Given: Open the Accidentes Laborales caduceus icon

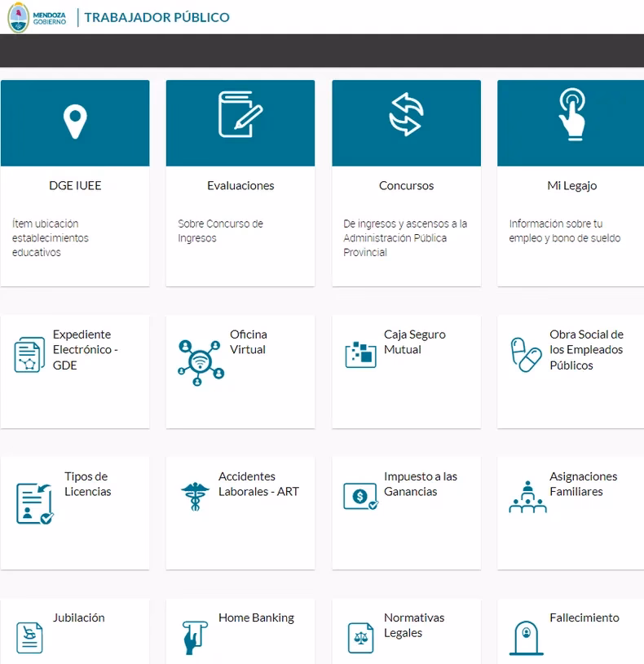Looking at the screenshot, I should [x=196, y=496].
